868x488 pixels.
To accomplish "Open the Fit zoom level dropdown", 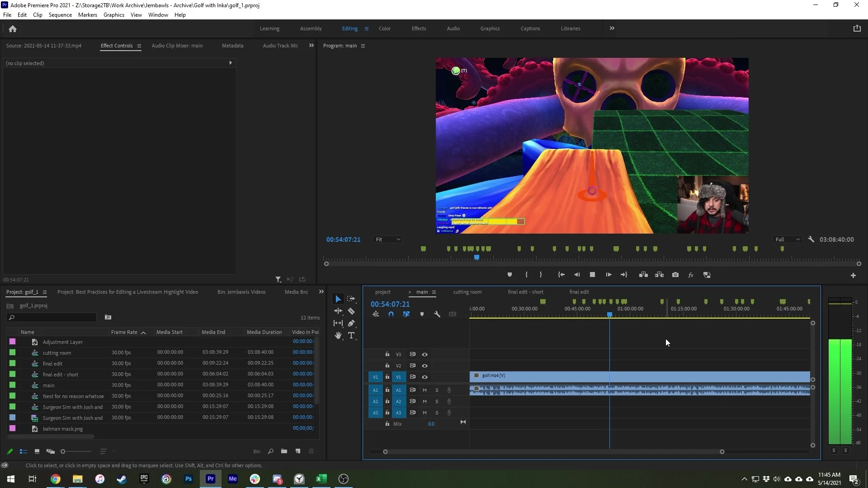I will 388,239.
